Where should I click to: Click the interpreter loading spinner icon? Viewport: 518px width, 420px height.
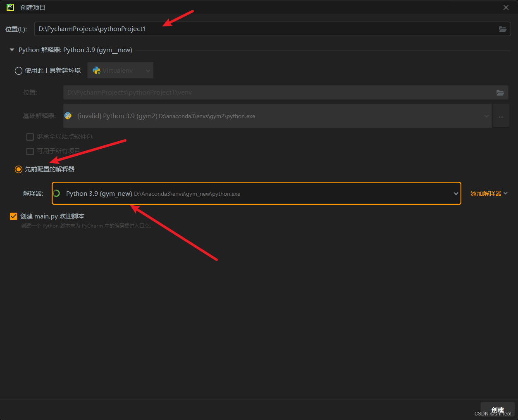pos(57,193)
